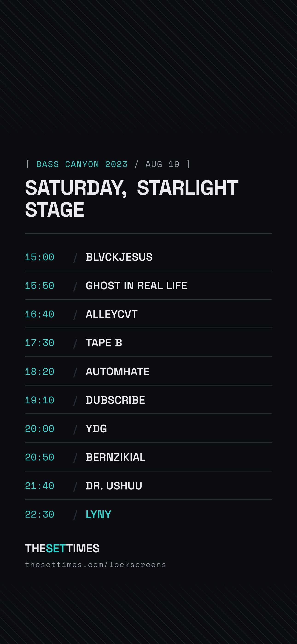Select the DUBSCRIBE set entry

115,400
